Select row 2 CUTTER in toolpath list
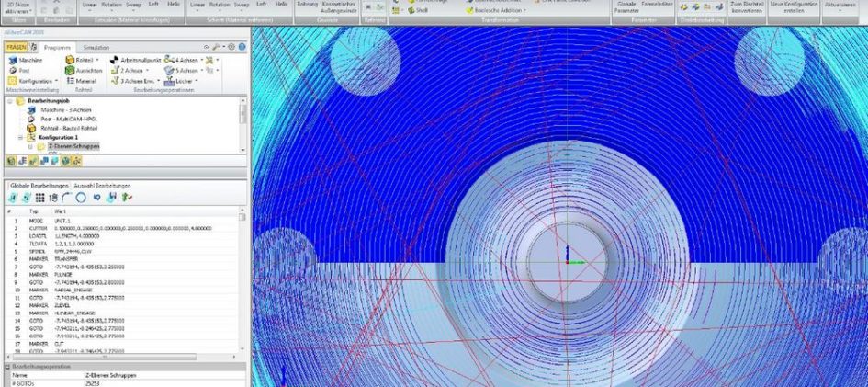 coord(122,228)
